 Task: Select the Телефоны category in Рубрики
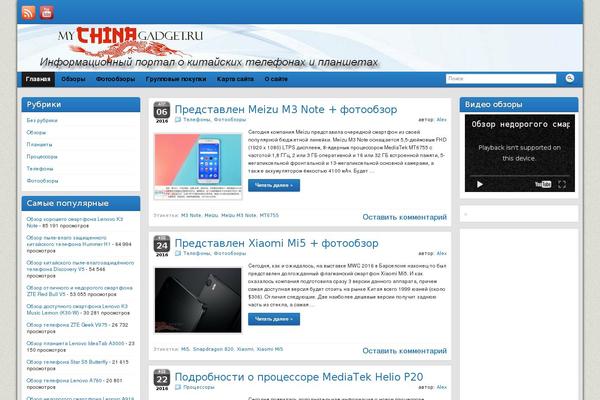coord(40,168)
